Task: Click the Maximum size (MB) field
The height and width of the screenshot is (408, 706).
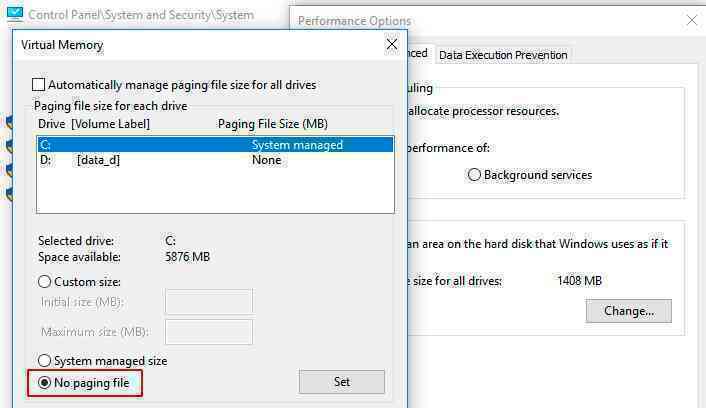Action: tap(209, 332)
